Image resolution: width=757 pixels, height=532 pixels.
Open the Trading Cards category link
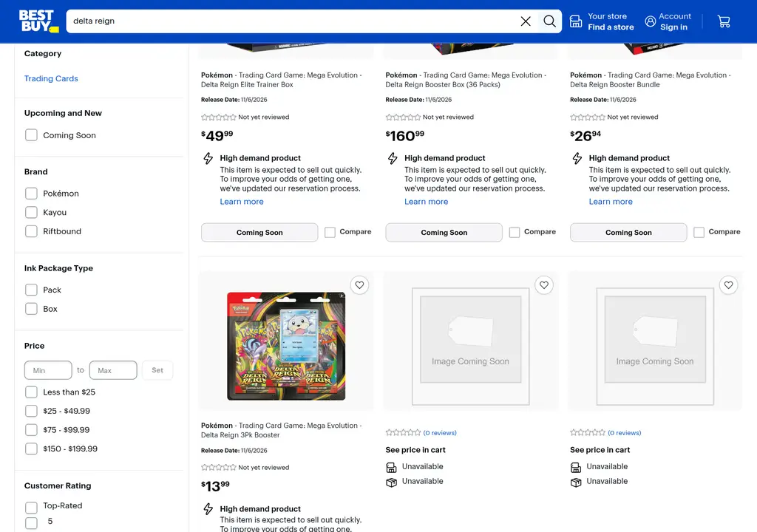coord(51,78)
